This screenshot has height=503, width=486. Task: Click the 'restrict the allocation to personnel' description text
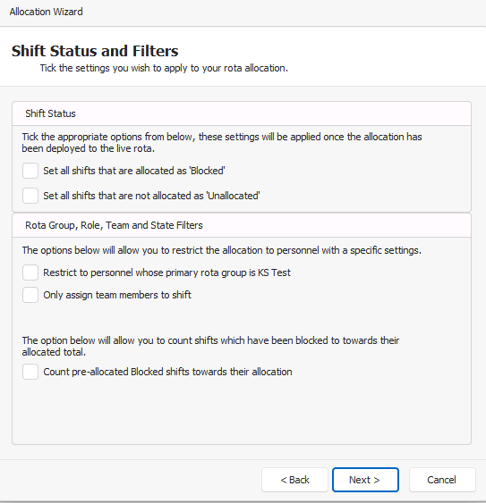[x=222, y=250]
